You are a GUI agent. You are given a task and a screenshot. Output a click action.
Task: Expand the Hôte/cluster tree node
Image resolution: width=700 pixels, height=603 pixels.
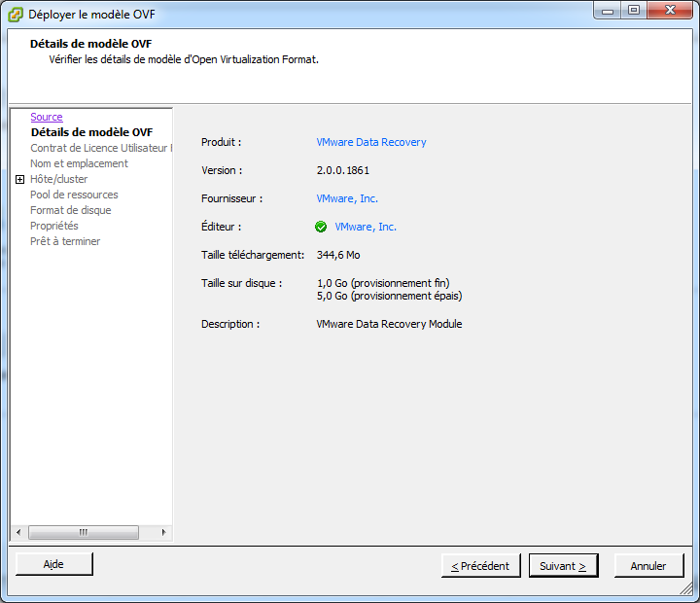19,180
